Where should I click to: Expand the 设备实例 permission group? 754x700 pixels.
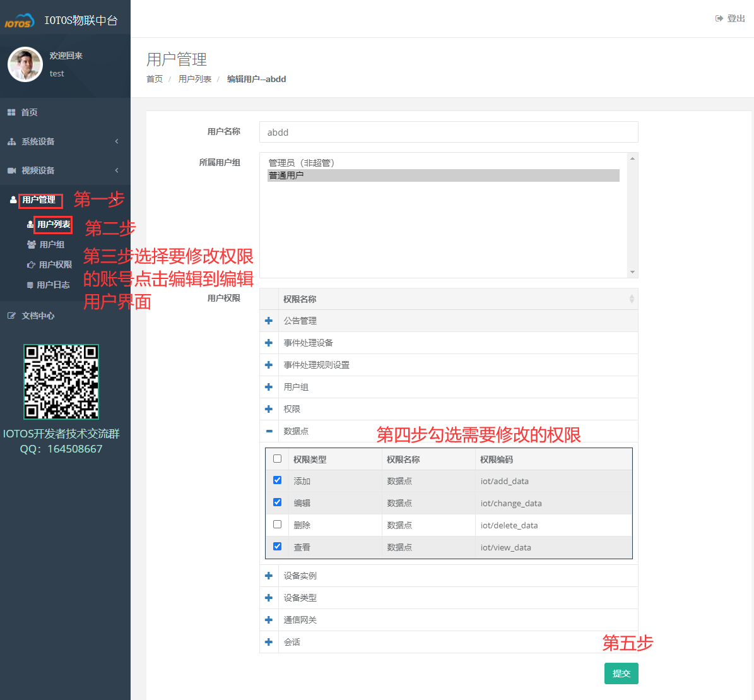(269, 575)
